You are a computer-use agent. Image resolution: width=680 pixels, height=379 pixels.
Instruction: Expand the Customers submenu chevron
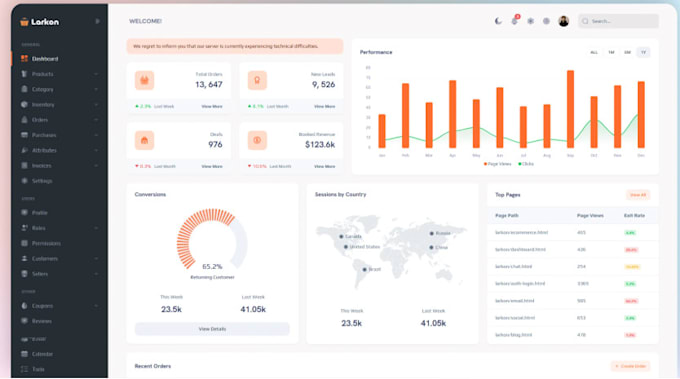[96, 258]
